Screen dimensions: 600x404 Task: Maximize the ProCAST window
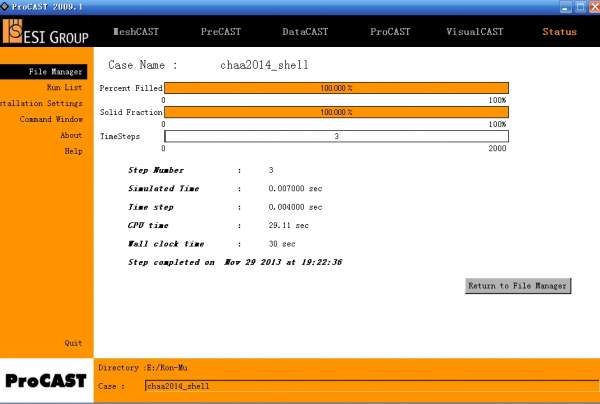pyautogui.click(x=580, y=7)
